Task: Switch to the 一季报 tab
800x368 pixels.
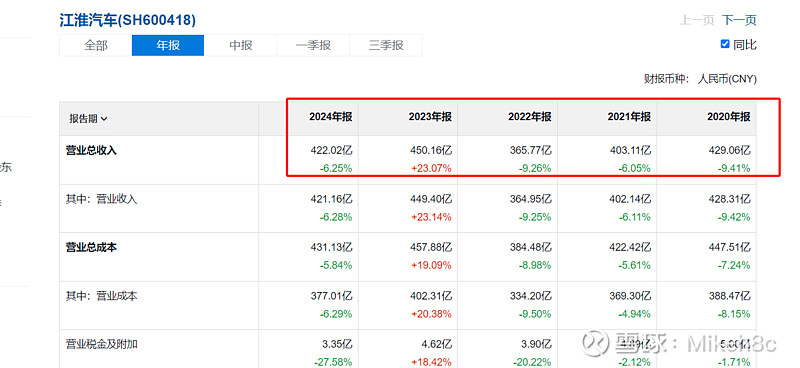Action: pos(313,45)
